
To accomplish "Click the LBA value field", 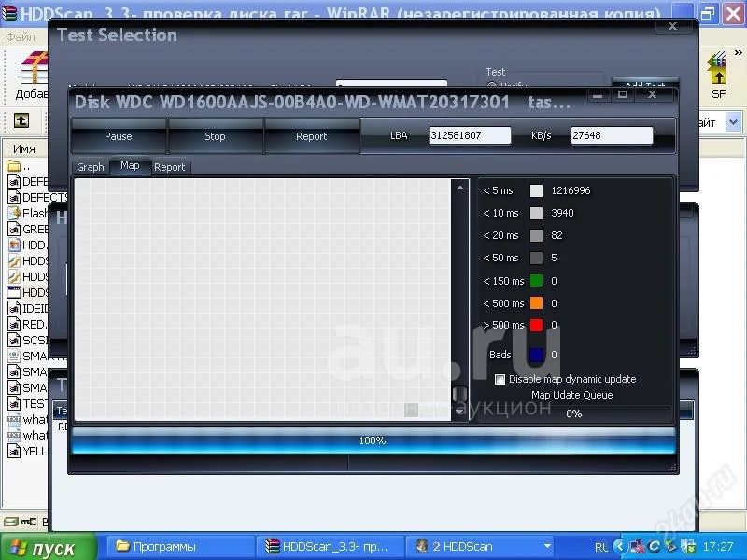I will [470, 135].
